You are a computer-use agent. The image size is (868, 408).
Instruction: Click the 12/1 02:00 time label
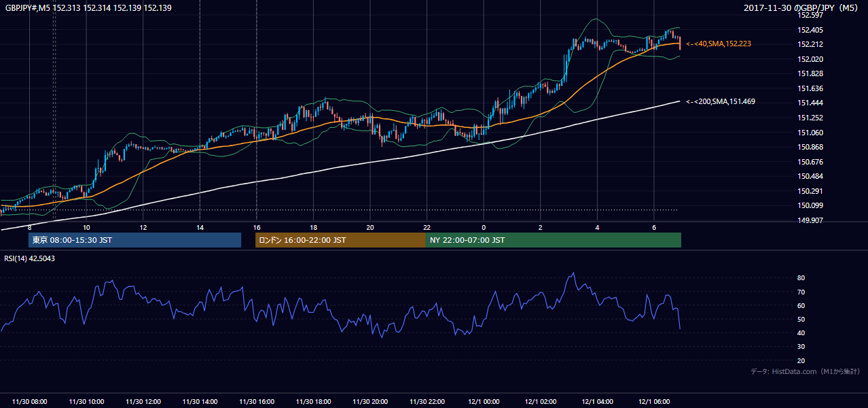540,402
